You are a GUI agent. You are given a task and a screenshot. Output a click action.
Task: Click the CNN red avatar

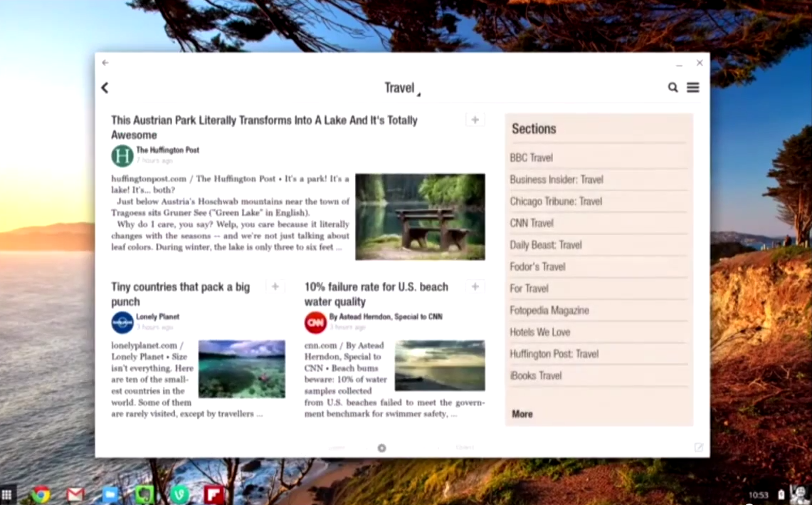pos(315,323)
